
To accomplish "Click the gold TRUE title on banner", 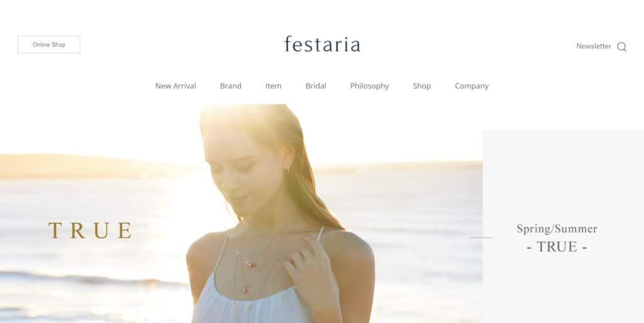I will 90,230.
